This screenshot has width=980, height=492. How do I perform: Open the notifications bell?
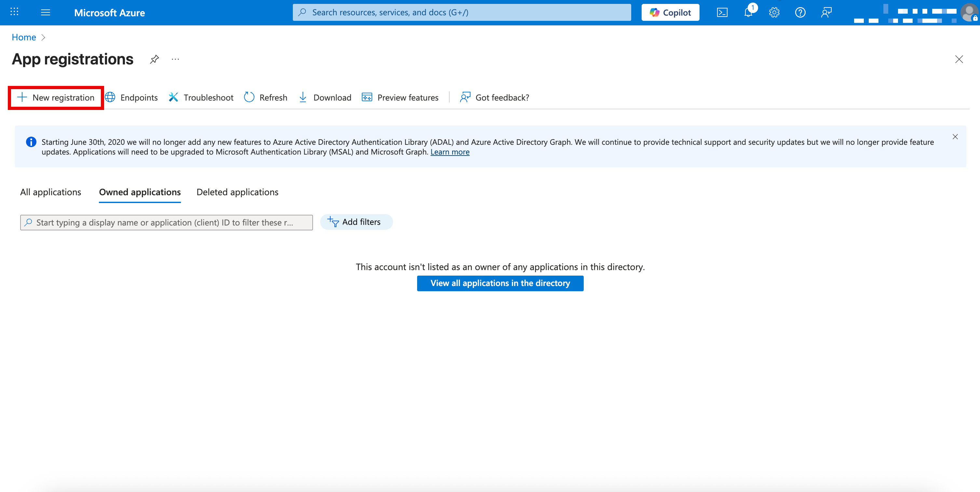pyautogui.click(x=748, y=12)
